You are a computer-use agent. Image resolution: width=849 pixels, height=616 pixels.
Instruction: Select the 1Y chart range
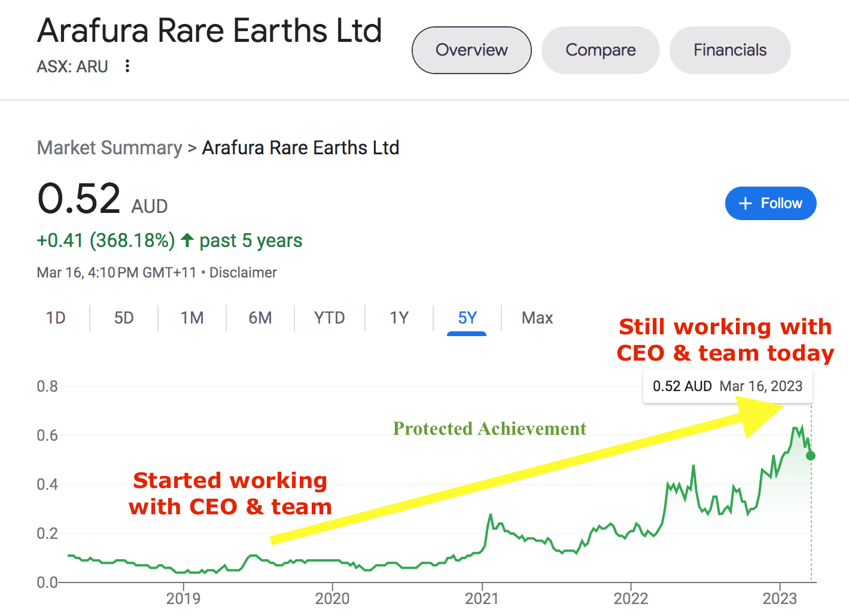[399, 318]
